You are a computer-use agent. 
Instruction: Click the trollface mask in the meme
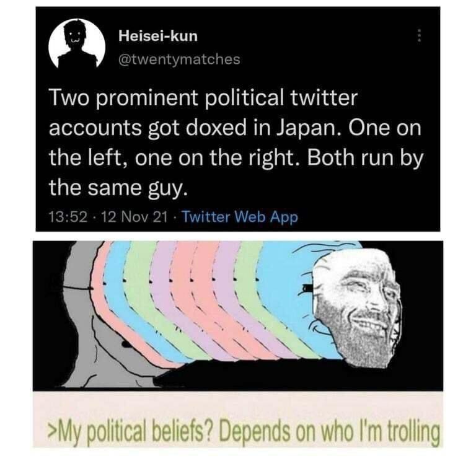point(358,308)
